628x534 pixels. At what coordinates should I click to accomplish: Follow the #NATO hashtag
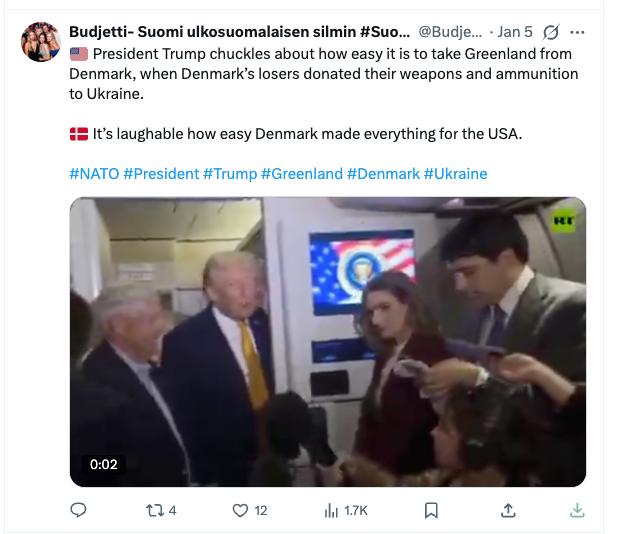click(x=94, y=173)
